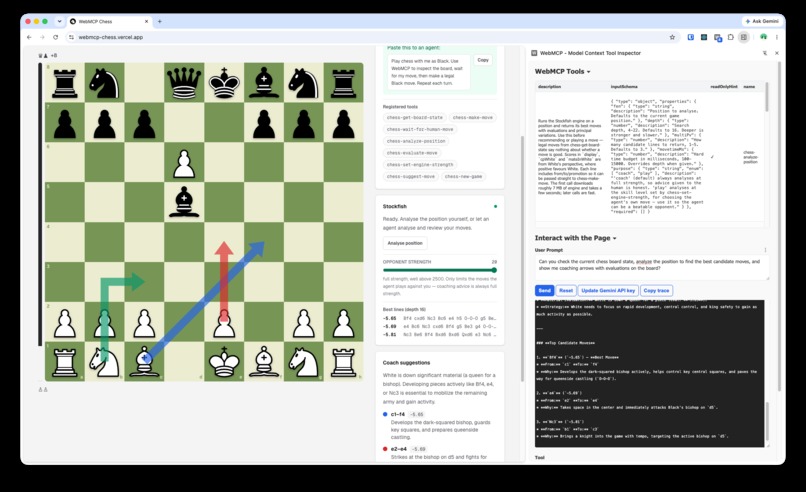Select the black king on e8

tap(224, 83)
